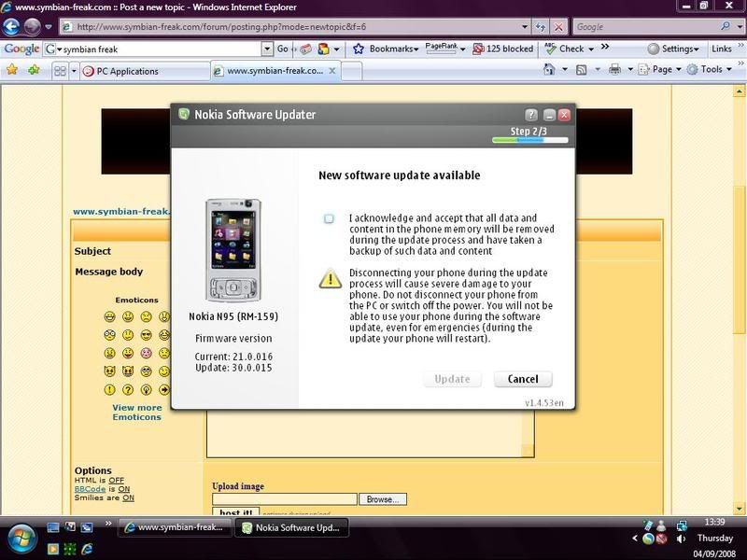Cancel the Nokia software update
This screenshot has width=747, height=560.
pos(523,379)
